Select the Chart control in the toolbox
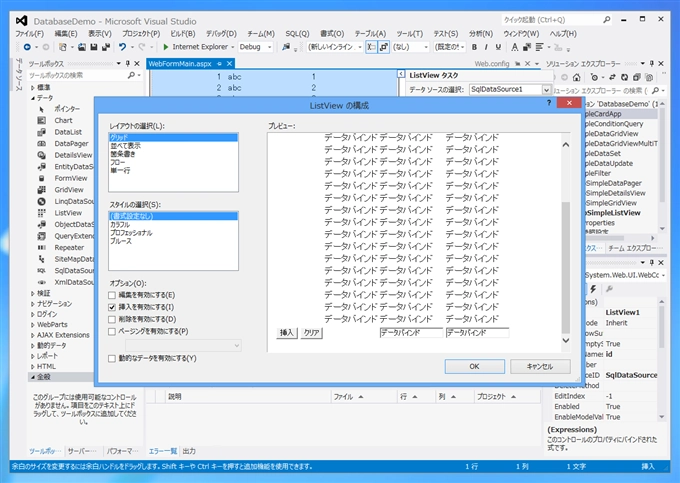The width and height of the screenshot is (680, 483). 63,121
